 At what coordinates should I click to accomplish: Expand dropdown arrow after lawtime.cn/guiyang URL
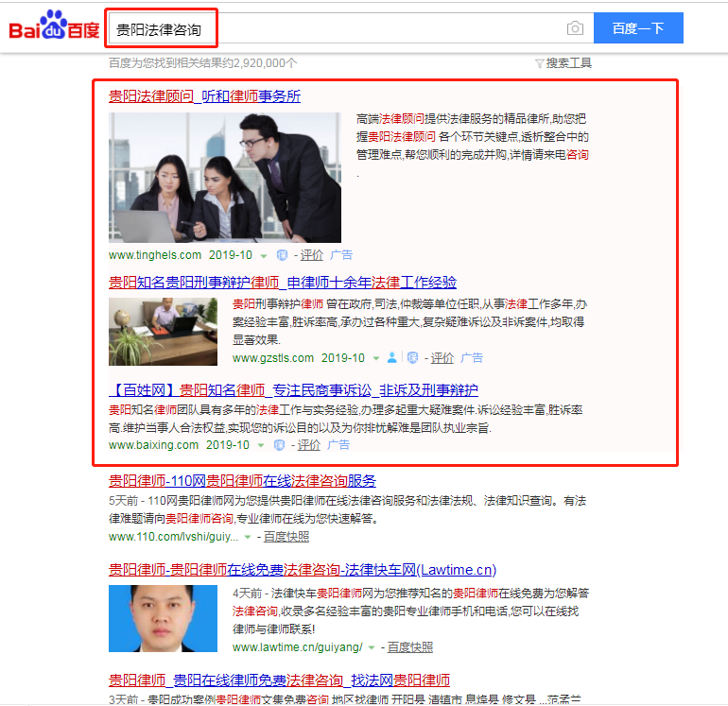(371, 648)
